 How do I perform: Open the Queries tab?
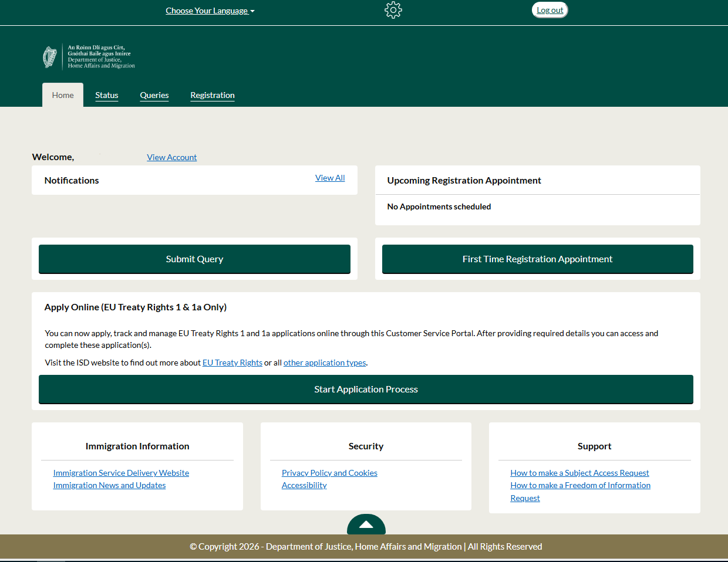click(154, 95)
